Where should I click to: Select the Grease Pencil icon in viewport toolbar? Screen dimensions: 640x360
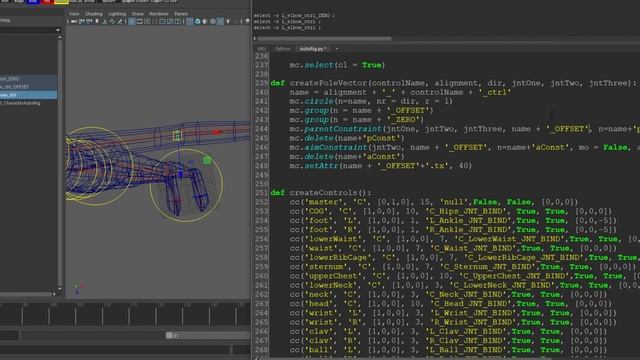(x=120, y=21)
